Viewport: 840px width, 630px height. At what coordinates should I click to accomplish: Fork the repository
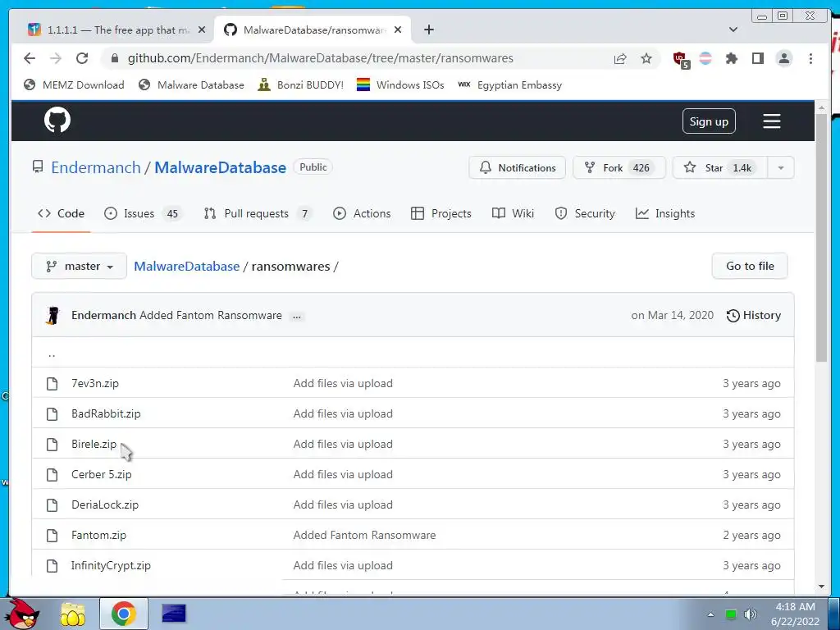[619, 167]
